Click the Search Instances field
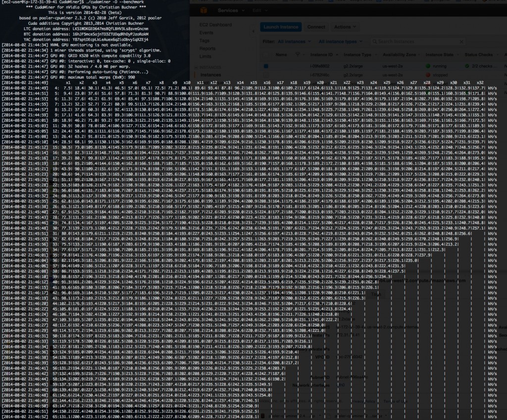The image size is (507, 420). pyautogui.click(x=417, y=42)
